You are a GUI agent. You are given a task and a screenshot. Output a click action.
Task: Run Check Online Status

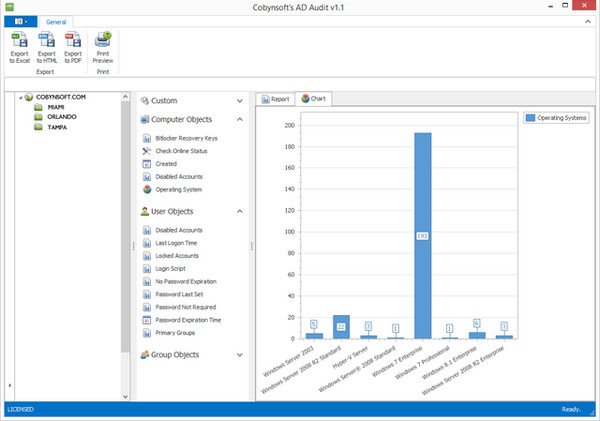pyautogui.click(x=181, y=151)
